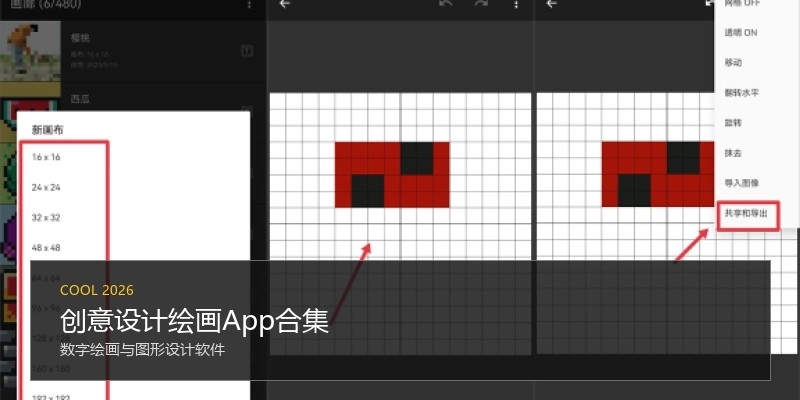Tap lower black pixel block in right canvas

tap(634, 191)
